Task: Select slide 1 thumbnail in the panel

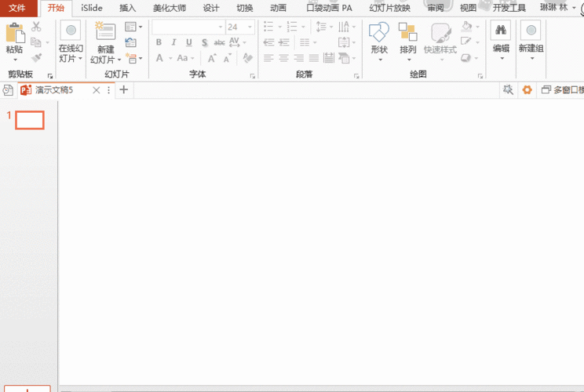Action: pyautogui.click(x=30, y=120)
